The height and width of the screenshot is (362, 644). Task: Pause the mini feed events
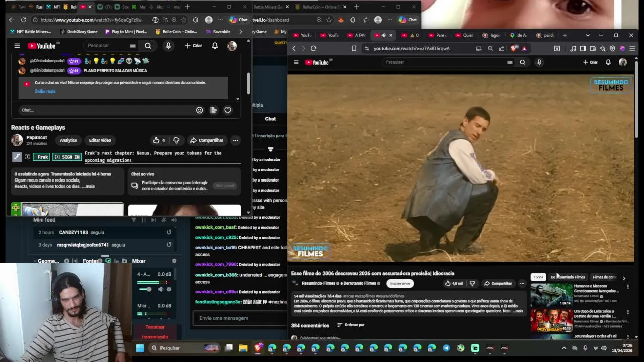coord(143,220)
